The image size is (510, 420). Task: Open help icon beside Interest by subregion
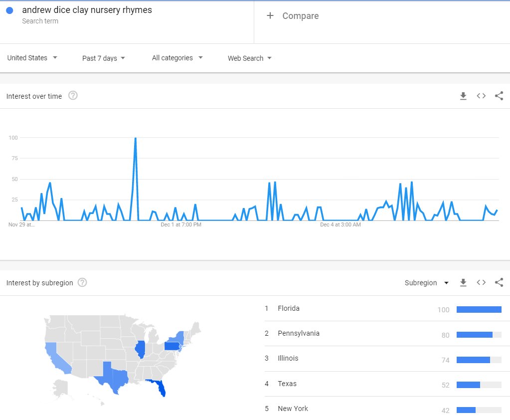[x=83, y=282]
